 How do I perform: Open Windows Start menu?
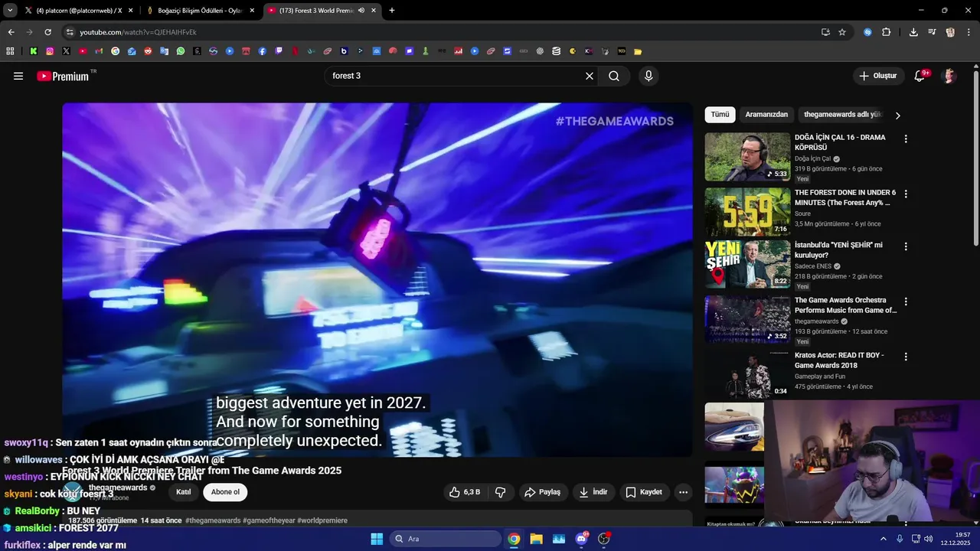coord(377,539)
